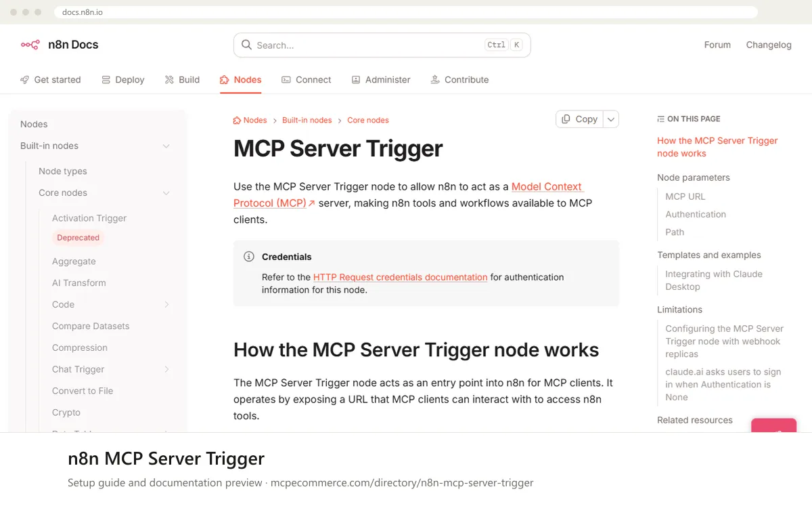Click the Deploy server icon
The height and width of the screenshot is (508, 812).
(106, 80)
